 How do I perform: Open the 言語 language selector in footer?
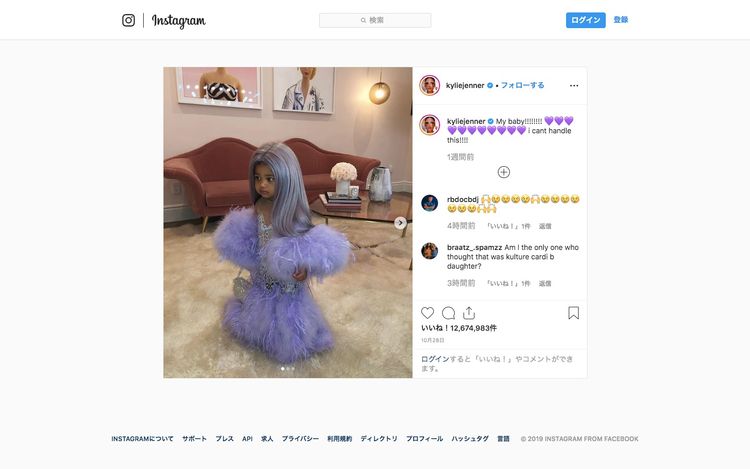[503, 438]
